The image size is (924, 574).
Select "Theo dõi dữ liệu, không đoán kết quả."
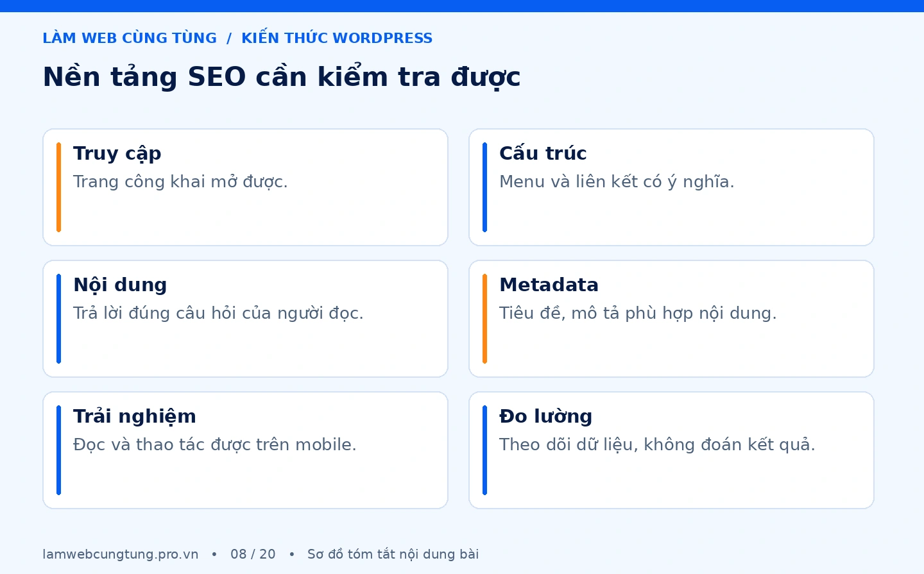(657, 445)
